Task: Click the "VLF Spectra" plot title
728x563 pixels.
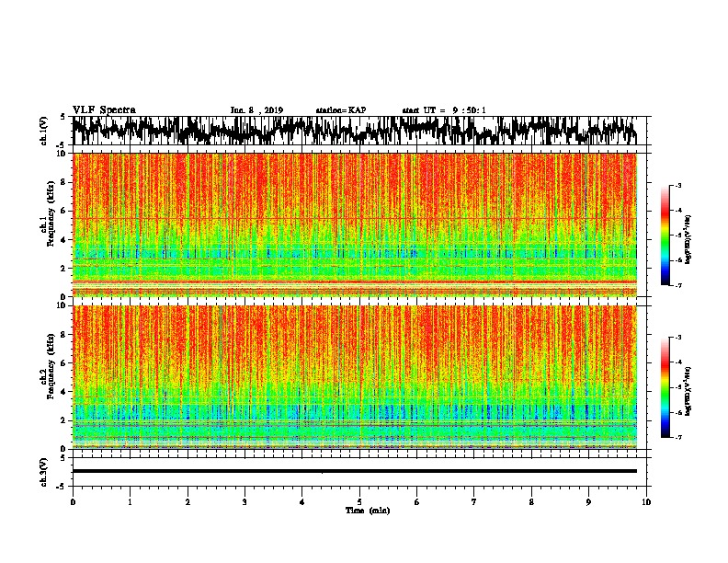Action: point(104,110)
